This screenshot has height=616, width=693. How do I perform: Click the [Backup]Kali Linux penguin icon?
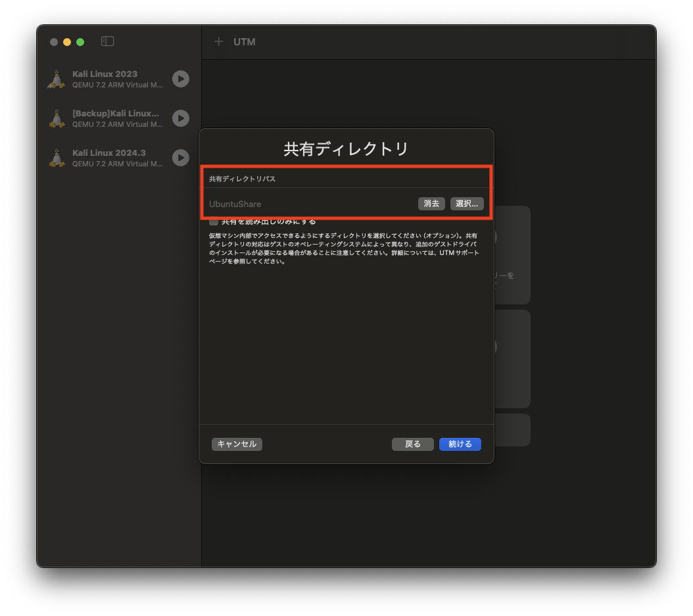coord(56,118)
